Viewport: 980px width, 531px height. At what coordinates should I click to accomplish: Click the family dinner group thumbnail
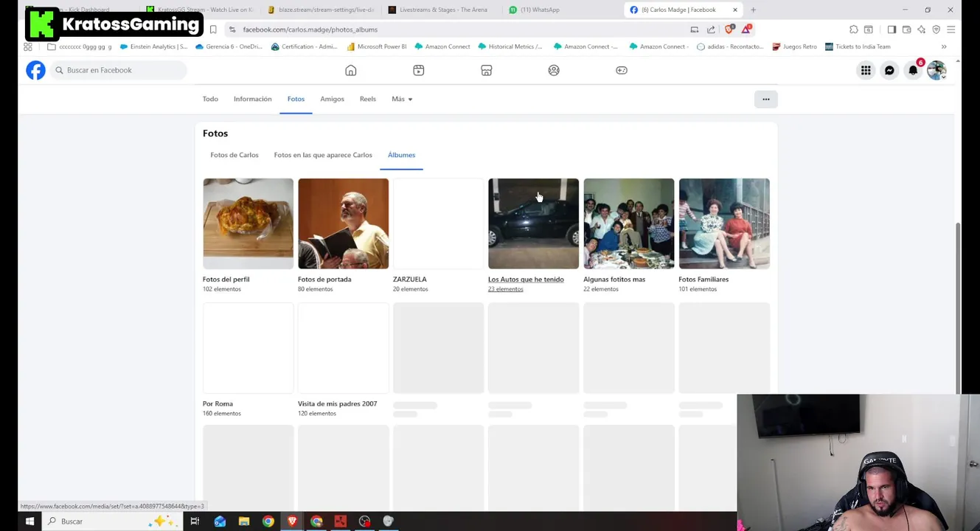tap(629, 223)
